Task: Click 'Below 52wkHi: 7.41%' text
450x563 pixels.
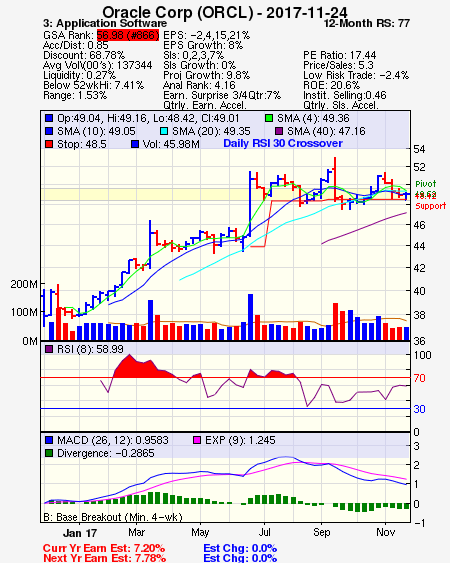Action: click(x=93, y=85)
